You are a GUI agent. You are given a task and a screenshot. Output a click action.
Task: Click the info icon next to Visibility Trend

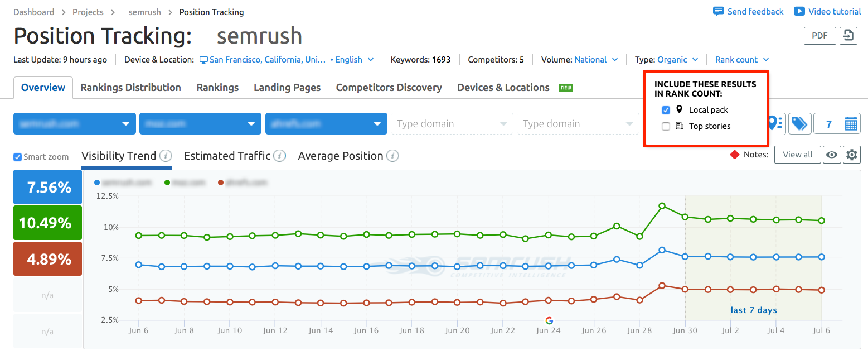[165, 155]
